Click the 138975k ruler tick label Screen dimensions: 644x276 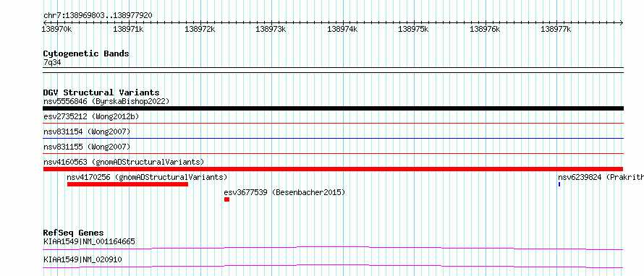[x=414, y=29]
